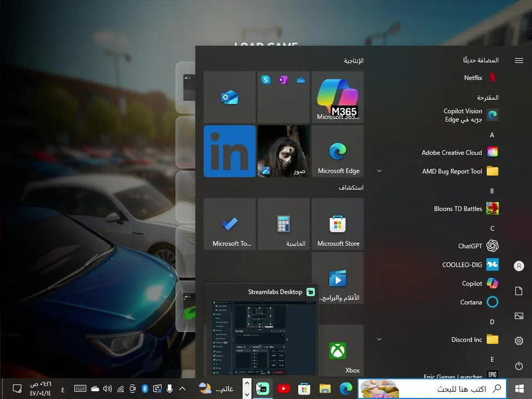Open YouTube from the taskbar
The image size is (532, 399).
283,388
